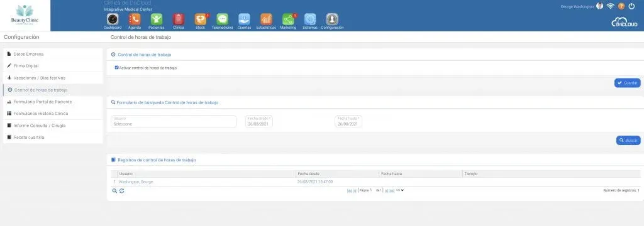Open the Cuentas module icon
Screen dimensions: 644x226
click(x=245, y=19)
